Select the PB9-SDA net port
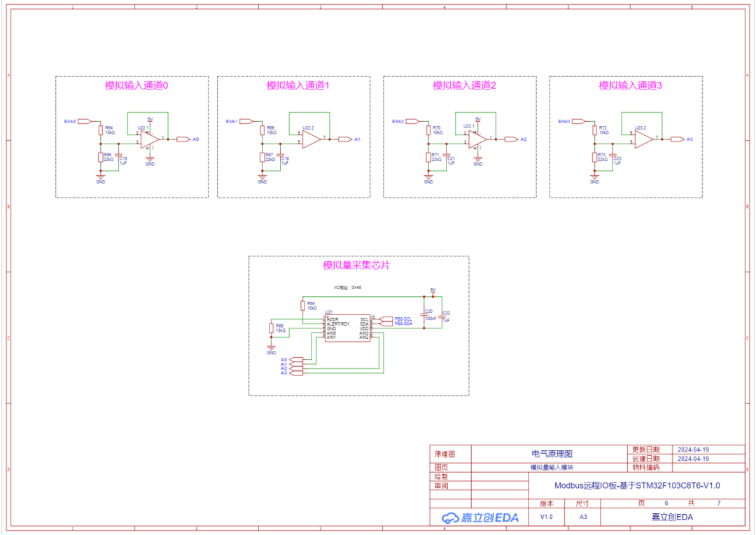Image resolution: width=756 pixels, height=535 pixels. [x=386, y=324]
